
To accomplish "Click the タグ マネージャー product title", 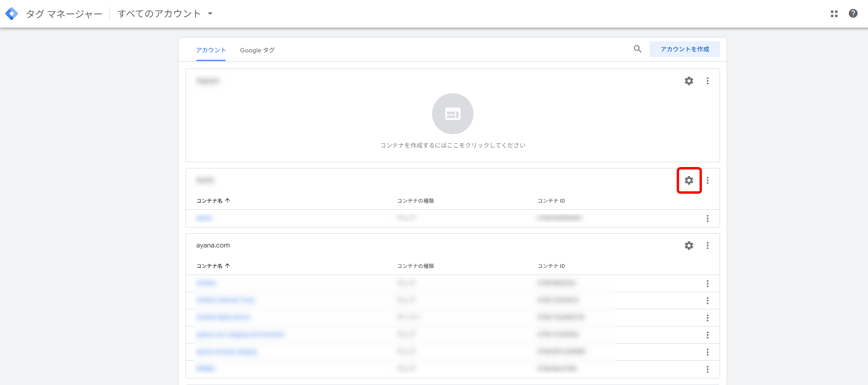I will pyautogui.click(x=64, y=14).
